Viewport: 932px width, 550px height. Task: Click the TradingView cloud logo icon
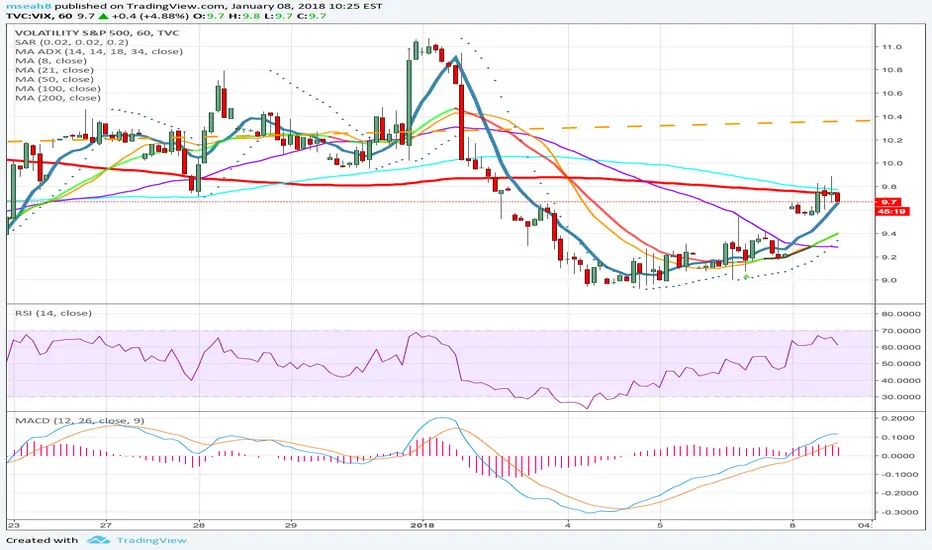98,540
